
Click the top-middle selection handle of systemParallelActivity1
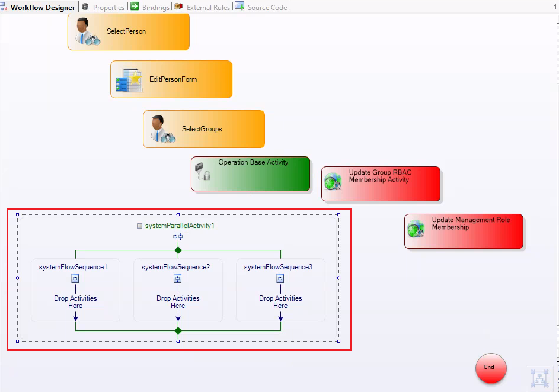(x=178, y=215)
